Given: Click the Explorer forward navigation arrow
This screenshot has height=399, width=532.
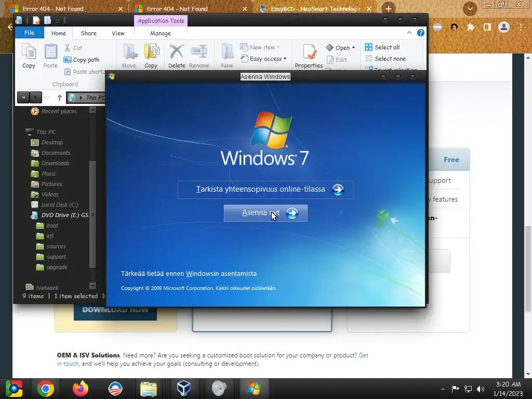Looking at the screenshot, I should coord(36,98).
